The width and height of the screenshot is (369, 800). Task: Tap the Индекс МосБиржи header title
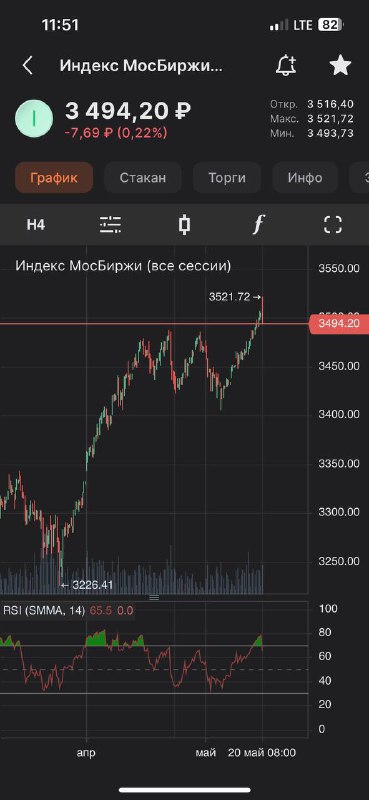(141, 66)
